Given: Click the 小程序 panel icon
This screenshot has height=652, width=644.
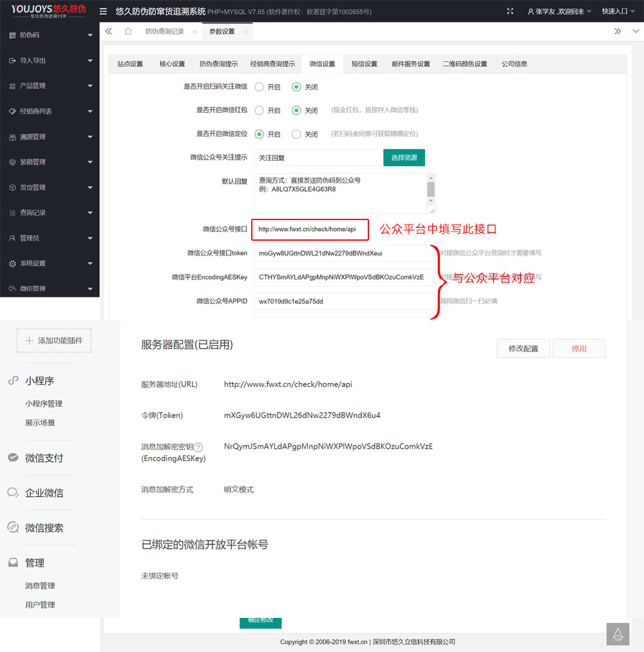Looking at the screenshot, I should pos(13,380).
